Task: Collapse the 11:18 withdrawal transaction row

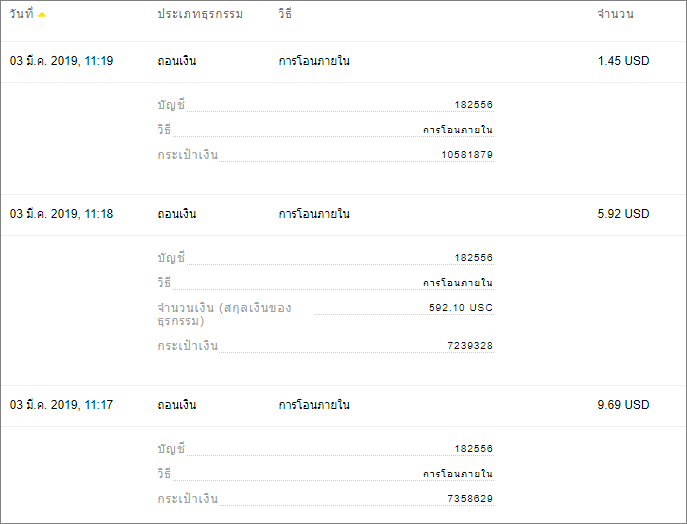Action: 344,214
